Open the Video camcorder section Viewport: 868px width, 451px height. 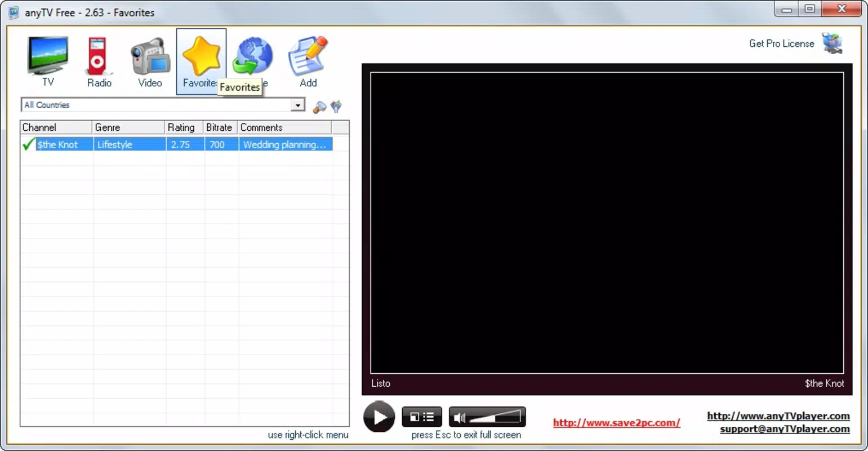pyautogui.click(x=150, y=61)
